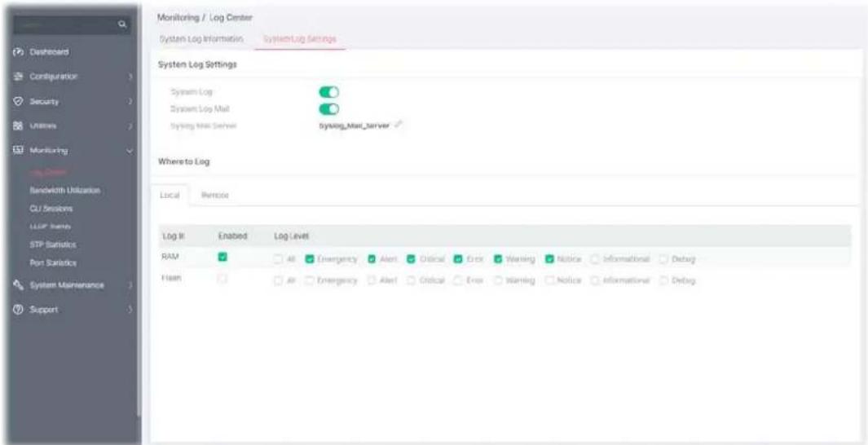Check Informational level for Flash
The image size is (868, 445).
coord(594,280)
